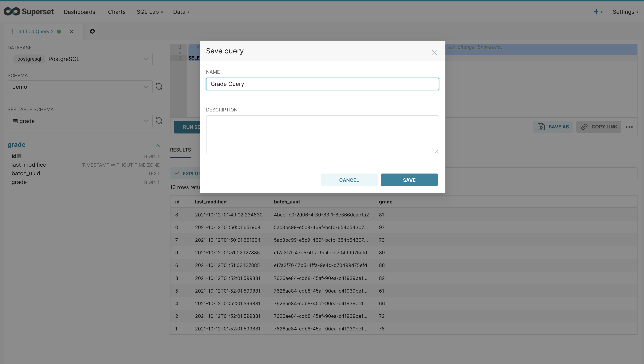Open the three-dot more options menu
This screenshot has height=364, width=644.
(x=629, y=127)
